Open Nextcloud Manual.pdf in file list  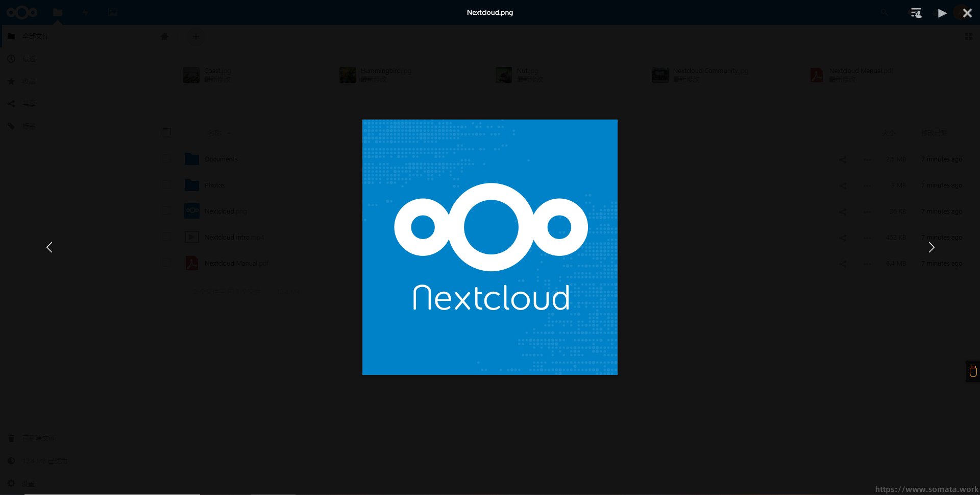tap(236, 263)
